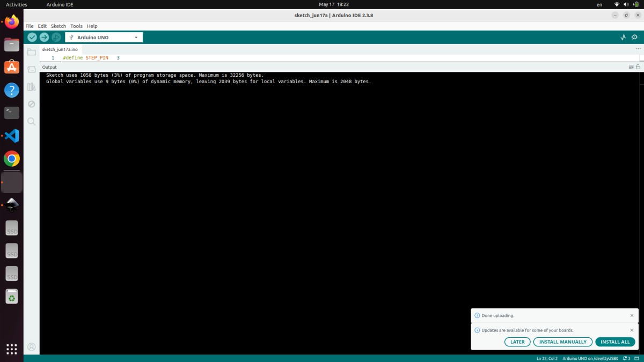Open the Serial Plotter

point(623,38)
